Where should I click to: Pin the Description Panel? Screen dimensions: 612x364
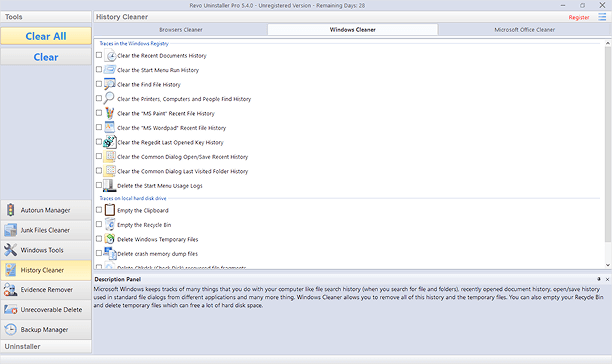point(599,279)
